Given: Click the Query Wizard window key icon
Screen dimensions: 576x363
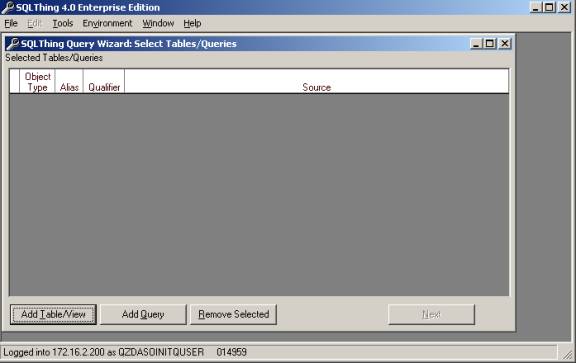Looking at the screenshot, I should (13, 44).
